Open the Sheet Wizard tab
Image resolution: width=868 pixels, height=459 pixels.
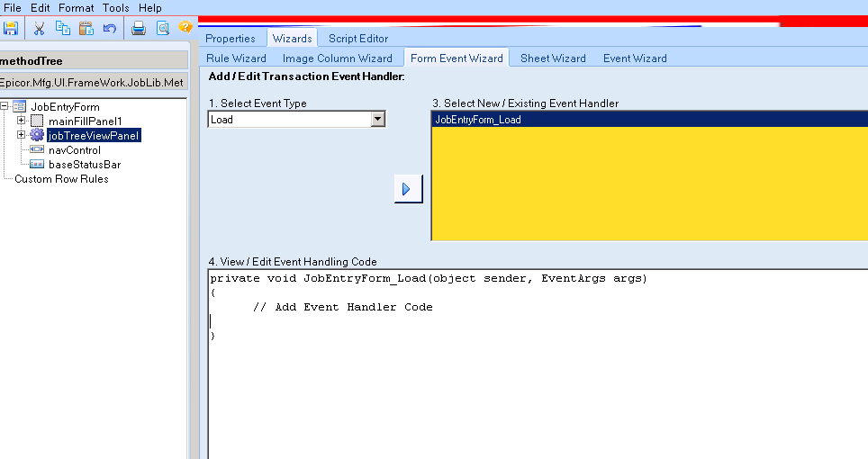[553, 58]
